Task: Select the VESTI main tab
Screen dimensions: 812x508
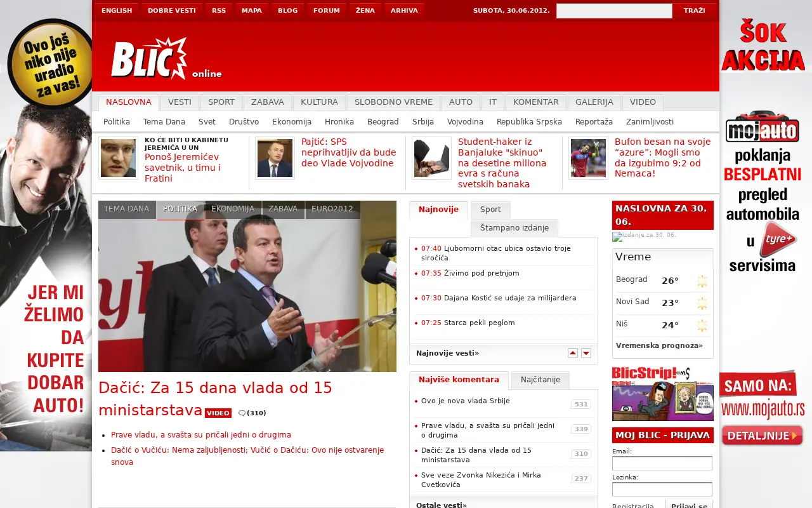Action: [x=180, y=102]
